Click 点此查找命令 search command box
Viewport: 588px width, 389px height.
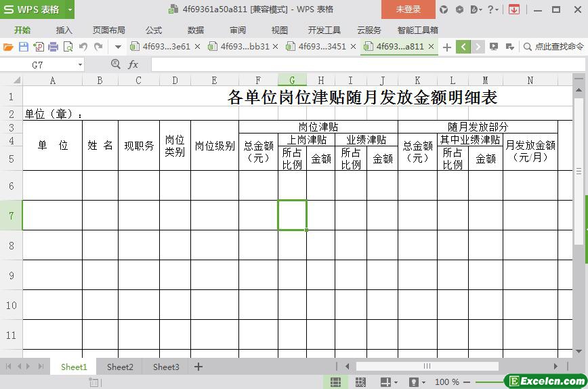553,47
